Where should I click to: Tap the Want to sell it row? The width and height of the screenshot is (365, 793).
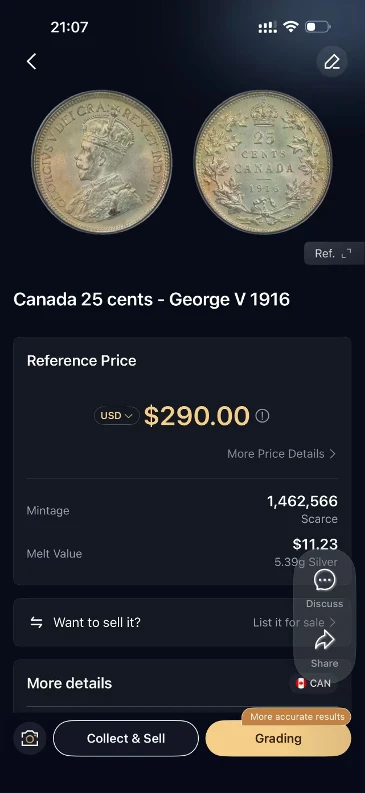pyautogui.click(x=182, y=623)
